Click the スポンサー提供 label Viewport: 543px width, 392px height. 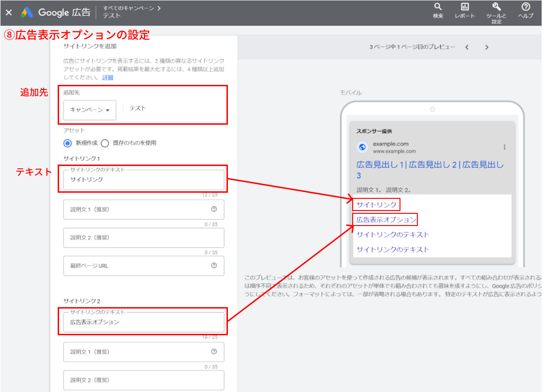[374, 131]
